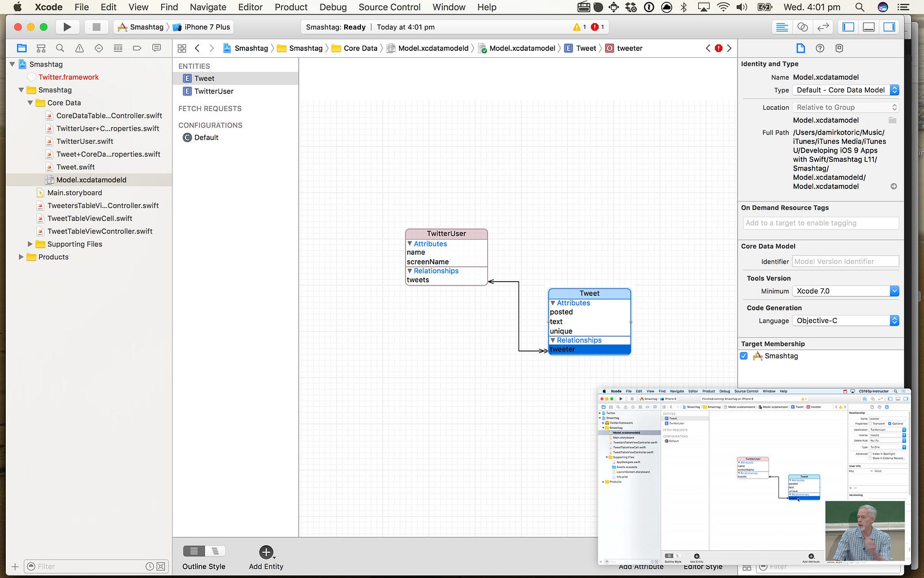The height and width of the screenshot is (578, 924).
Task: Open the Product menu
Action: [x=291, y=7]
